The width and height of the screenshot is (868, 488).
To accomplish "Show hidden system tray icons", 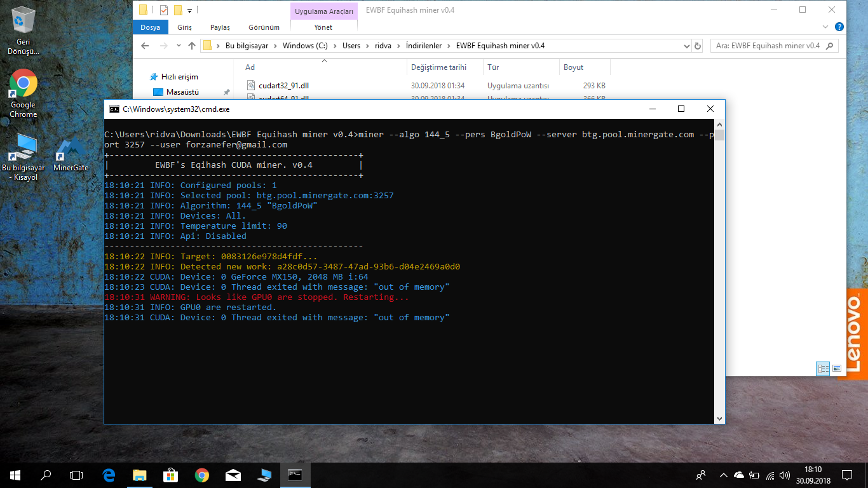I will pyautogui.click(x=724, y=475).
